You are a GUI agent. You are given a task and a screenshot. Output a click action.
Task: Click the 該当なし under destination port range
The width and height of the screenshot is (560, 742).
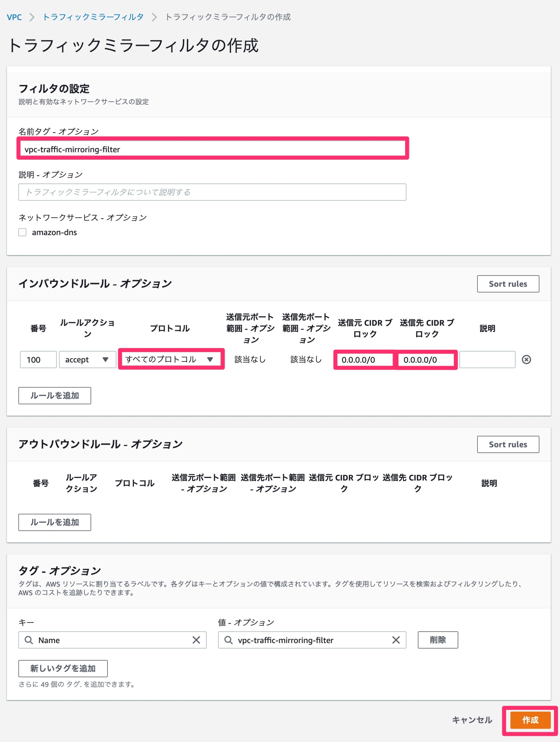click(x=306, y=360)
